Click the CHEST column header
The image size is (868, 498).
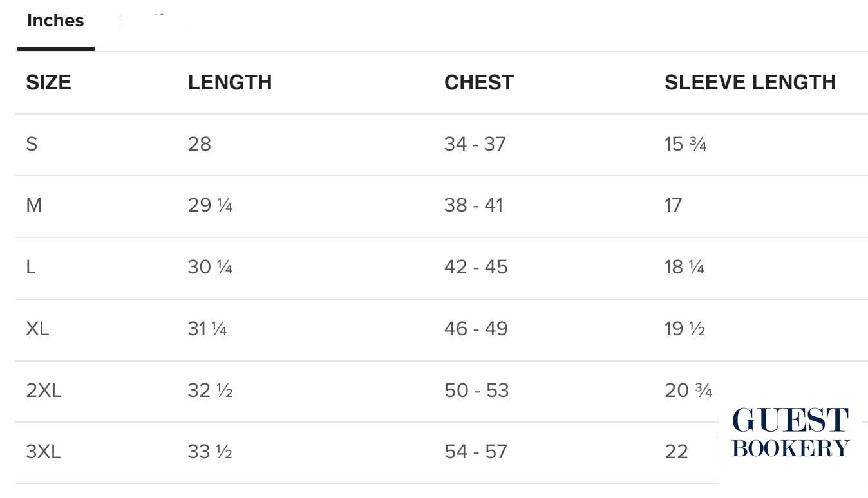pos(479,82)
